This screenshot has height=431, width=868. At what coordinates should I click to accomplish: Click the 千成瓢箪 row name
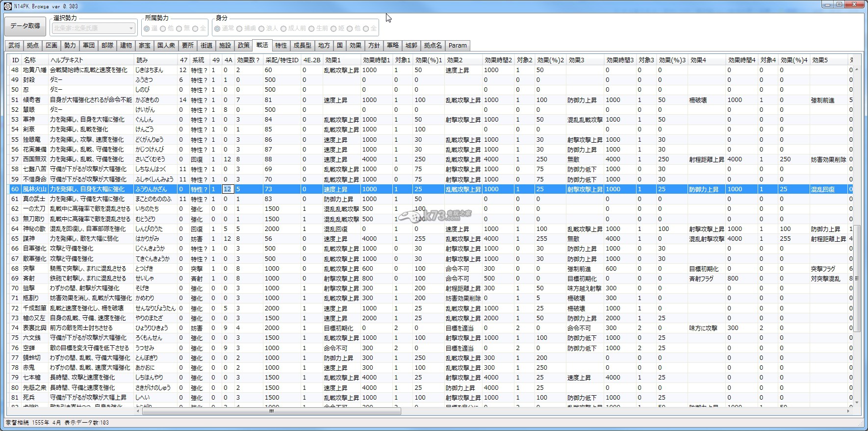[35, 308]
